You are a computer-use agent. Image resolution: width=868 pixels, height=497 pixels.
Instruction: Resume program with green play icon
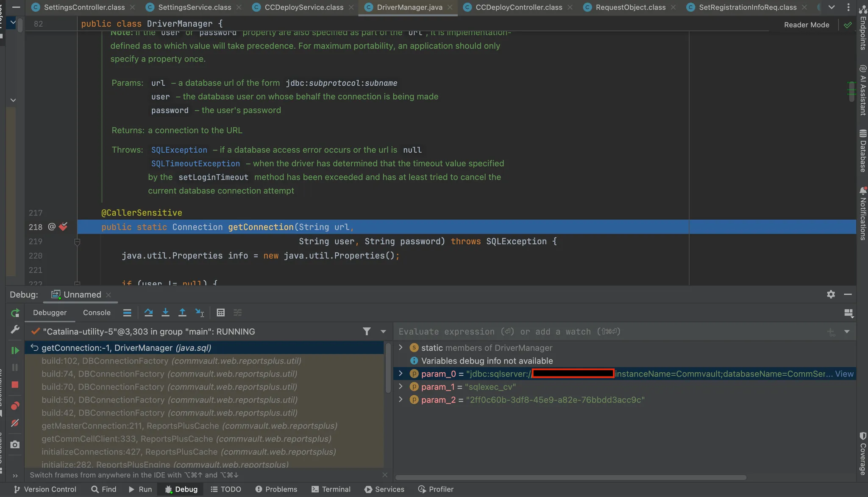coord(15,351)
